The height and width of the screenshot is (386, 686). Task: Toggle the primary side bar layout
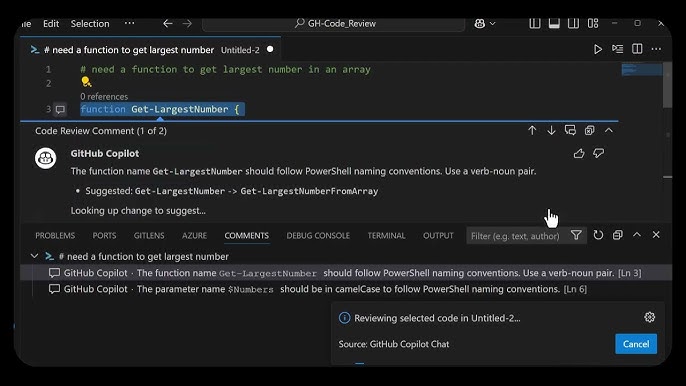point(535,23)
